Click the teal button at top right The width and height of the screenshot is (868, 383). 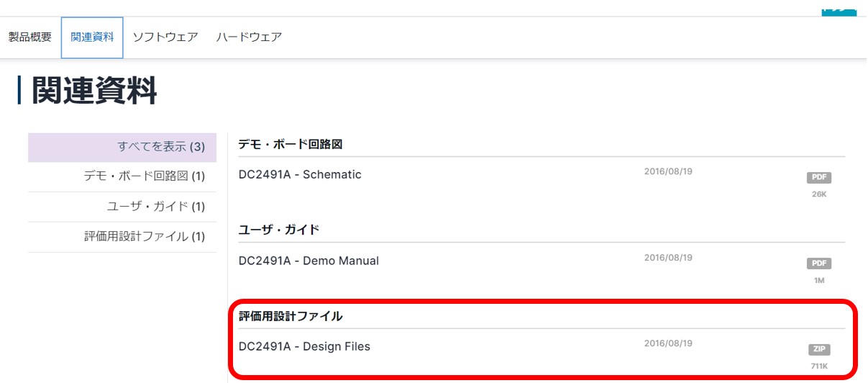[839, 9]
